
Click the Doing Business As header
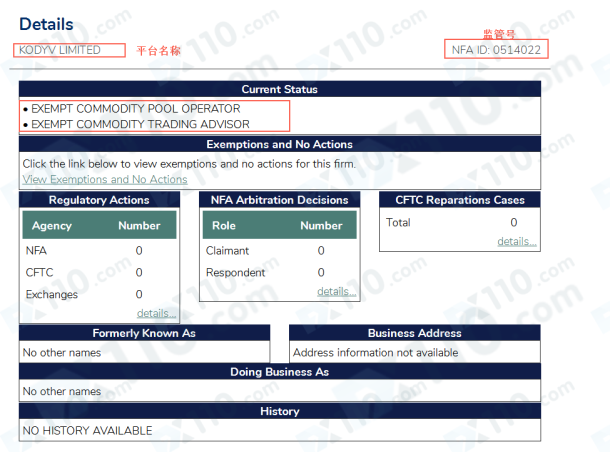[280, 372]
